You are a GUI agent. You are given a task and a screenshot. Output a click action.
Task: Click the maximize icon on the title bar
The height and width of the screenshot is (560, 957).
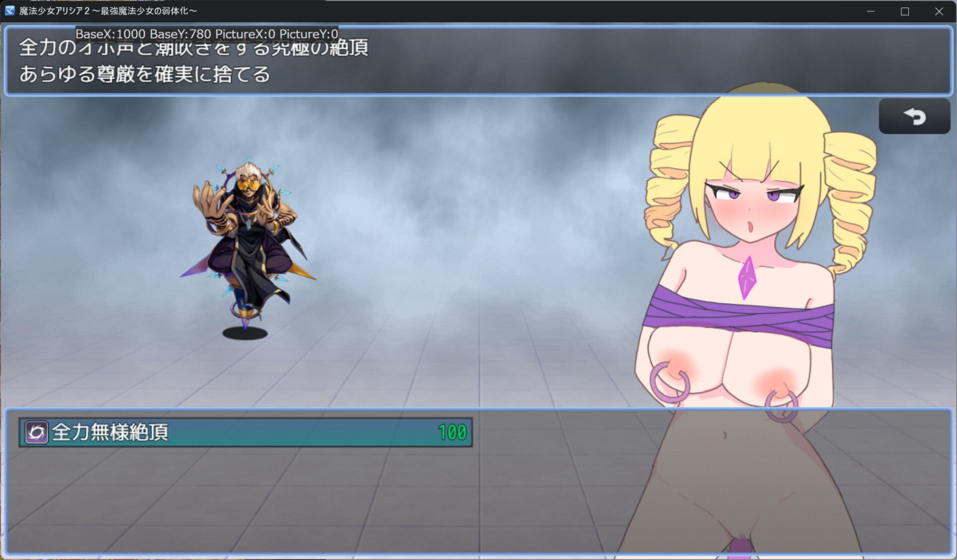[904, 11]
